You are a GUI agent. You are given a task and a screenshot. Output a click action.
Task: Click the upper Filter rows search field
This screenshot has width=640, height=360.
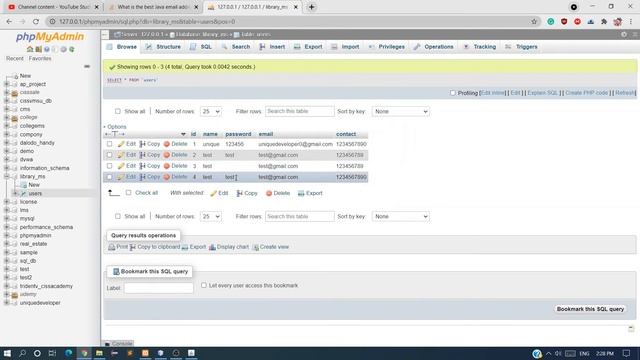coord(300,111)
